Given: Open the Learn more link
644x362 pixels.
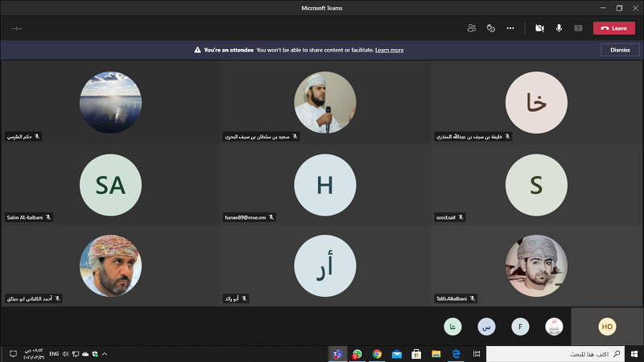Looking at the screenshot, I should tap(389, 50).
